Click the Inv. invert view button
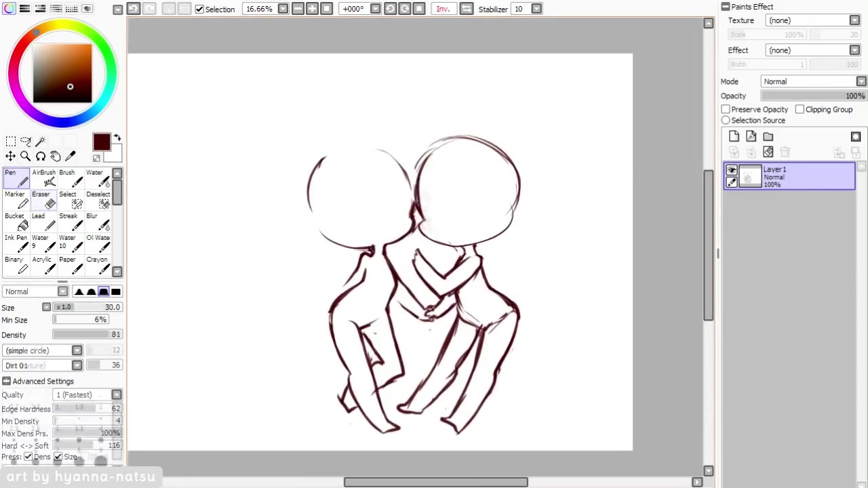Screen dimensions: 868x488 click(443, 9)
